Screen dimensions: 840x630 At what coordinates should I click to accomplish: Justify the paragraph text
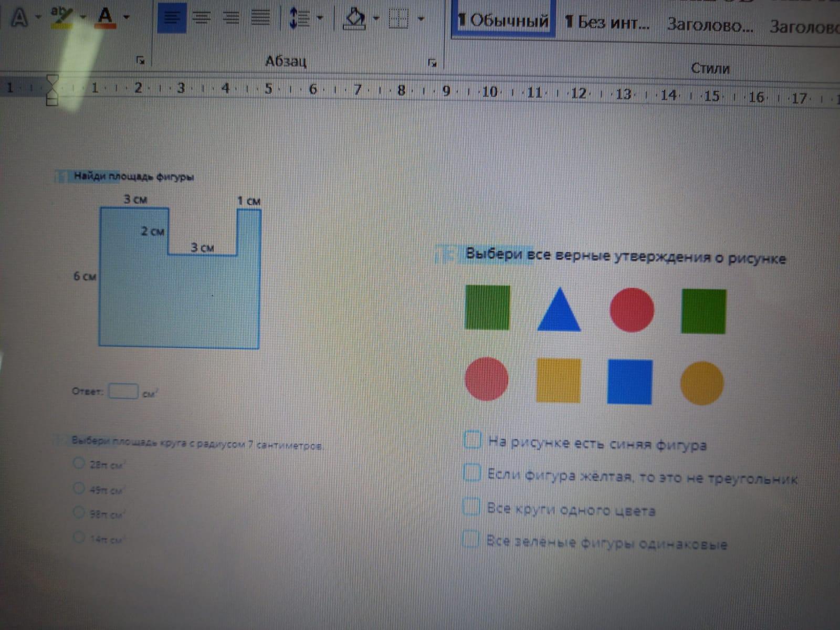click(260, 18)
